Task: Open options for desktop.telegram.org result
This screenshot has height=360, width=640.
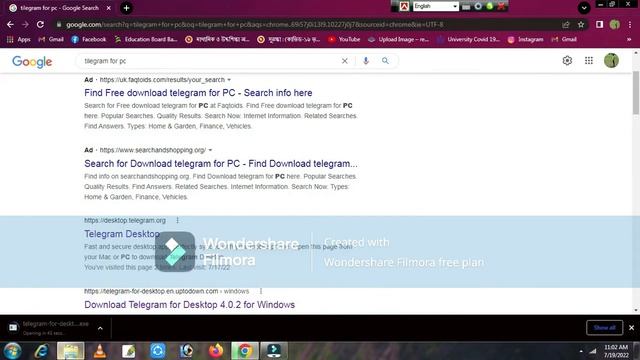Action: coord(178,220)
